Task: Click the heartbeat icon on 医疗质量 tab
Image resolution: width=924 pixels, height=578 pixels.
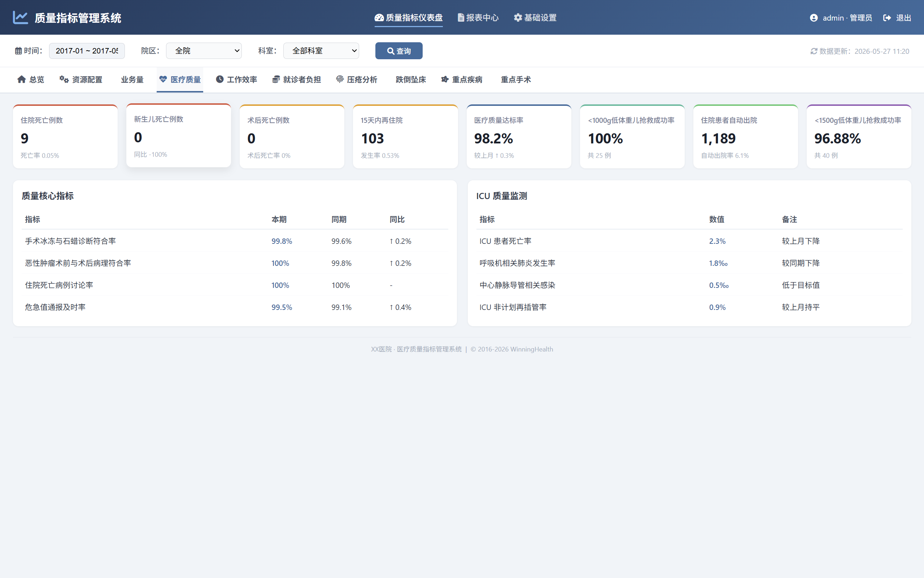Action: [x=163, y=79]
